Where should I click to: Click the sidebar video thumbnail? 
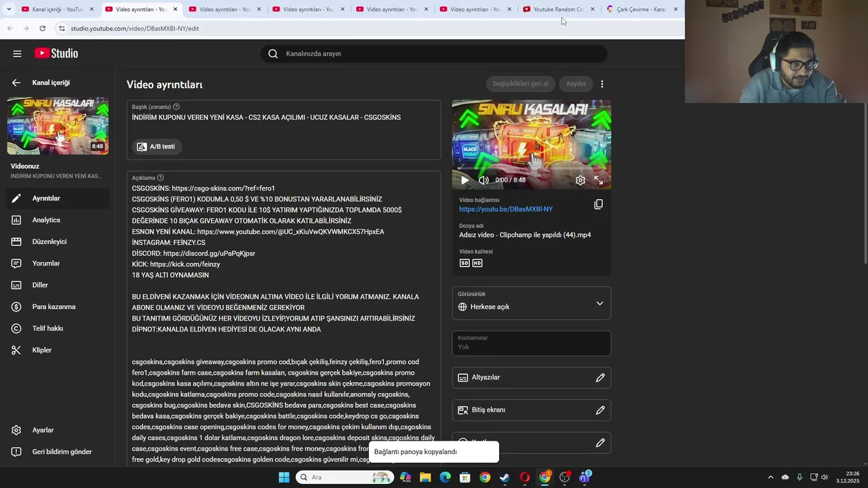(x=58, y=126)
